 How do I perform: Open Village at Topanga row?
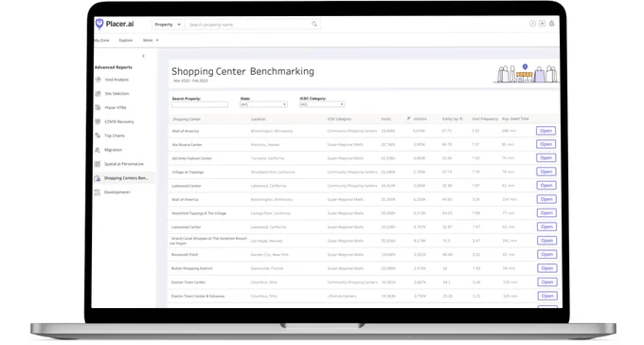[546, 172]
